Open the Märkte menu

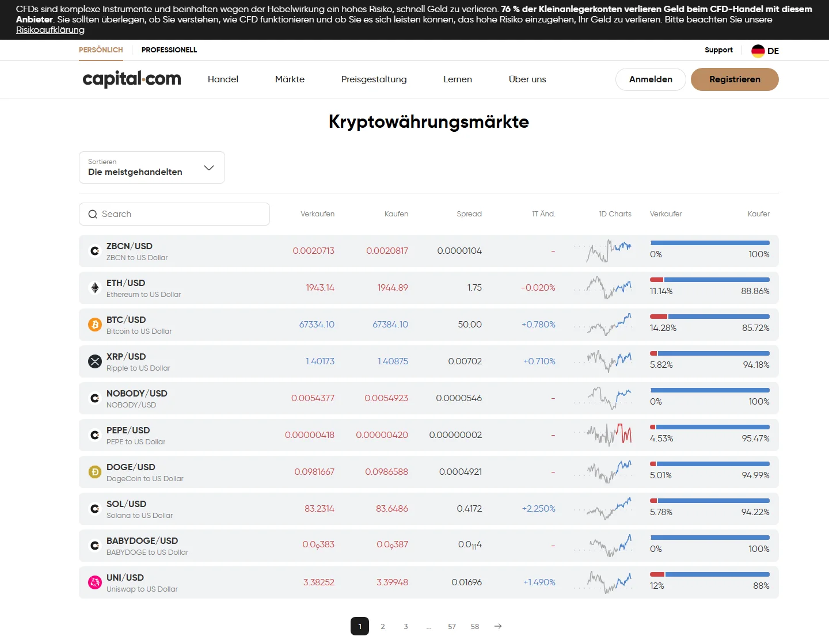pos(290,79)
